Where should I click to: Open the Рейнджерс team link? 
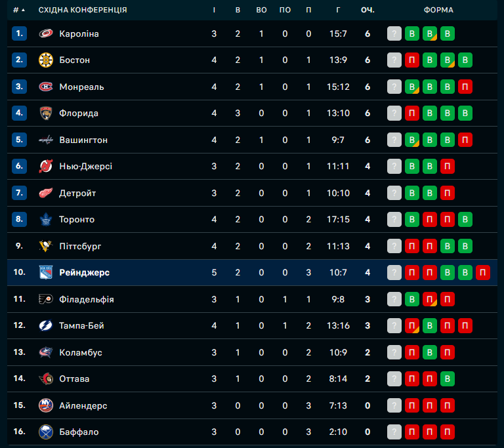84,273
